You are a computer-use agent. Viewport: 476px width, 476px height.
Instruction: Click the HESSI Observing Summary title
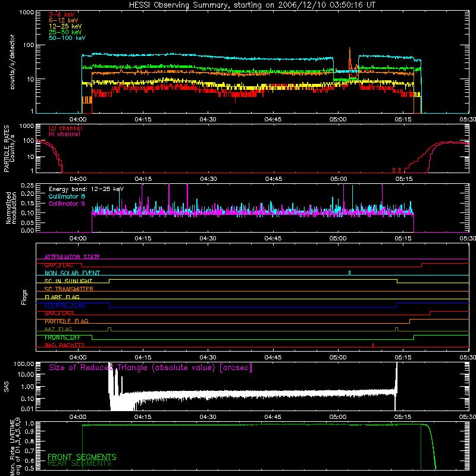[x=252, y=5]
